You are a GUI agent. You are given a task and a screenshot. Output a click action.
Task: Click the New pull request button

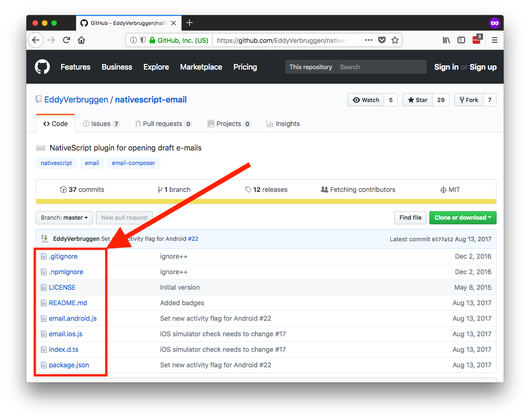tap(124, 218)
